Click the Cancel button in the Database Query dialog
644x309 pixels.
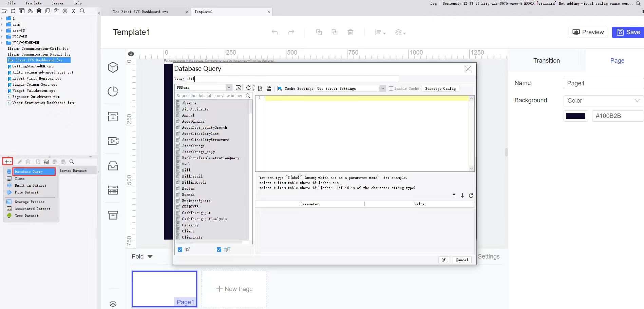click(x=461, y=260)
